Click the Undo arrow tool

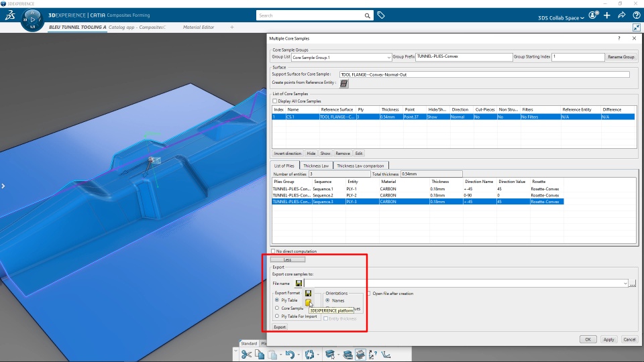coord(290,354)
